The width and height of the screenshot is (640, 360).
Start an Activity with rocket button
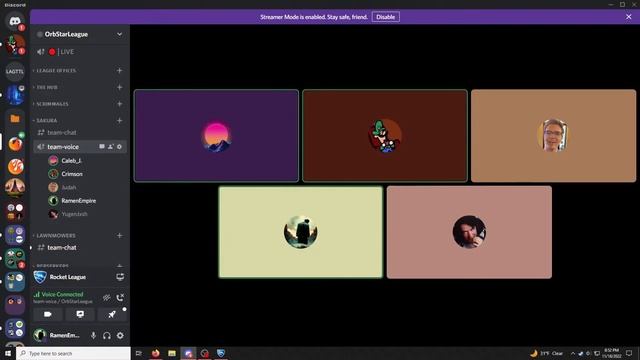point(111,314)
